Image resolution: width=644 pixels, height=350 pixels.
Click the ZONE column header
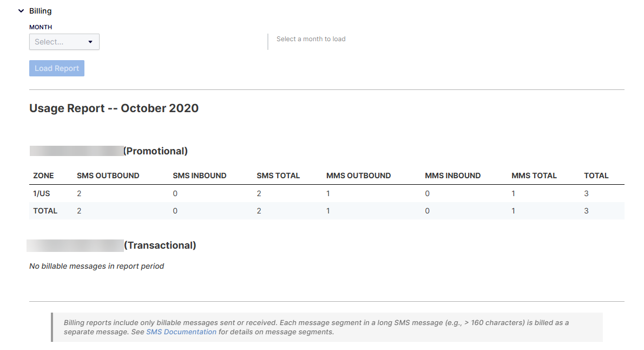click(43, 176)
